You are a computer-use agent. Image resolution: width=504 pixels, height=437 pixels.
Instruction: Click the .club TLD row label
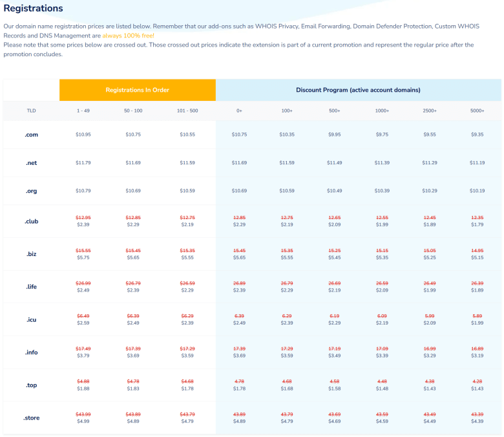[32, 222]
